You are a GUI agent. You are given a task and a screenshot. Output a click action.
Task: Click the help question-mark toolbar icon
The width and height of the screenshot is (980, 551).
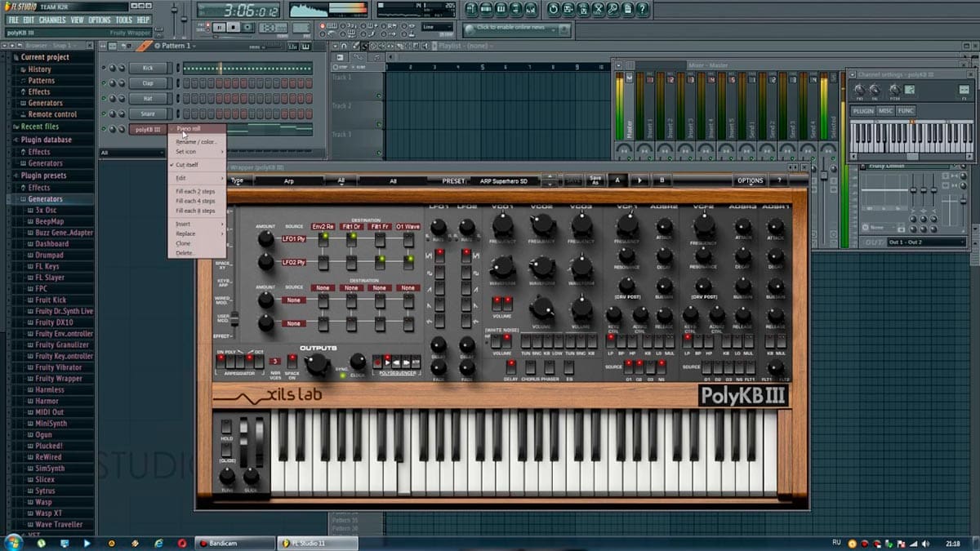(643, 9)
